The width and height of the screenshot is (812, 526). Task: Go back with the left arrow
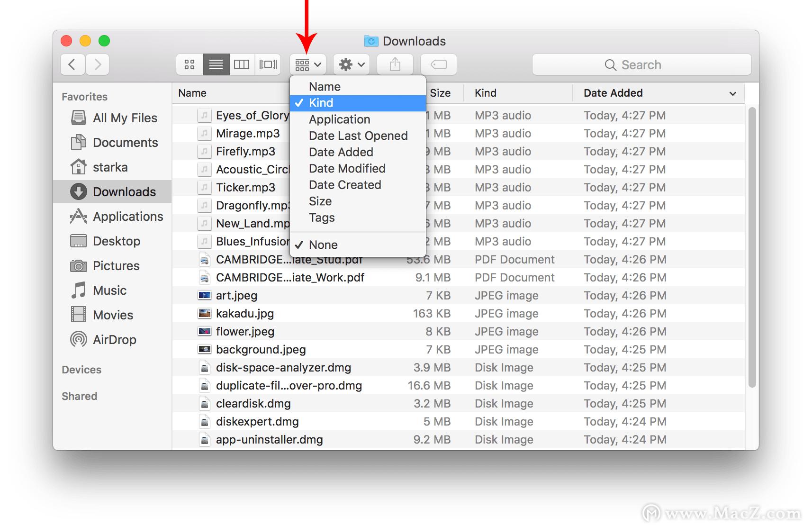click(72, 64)
